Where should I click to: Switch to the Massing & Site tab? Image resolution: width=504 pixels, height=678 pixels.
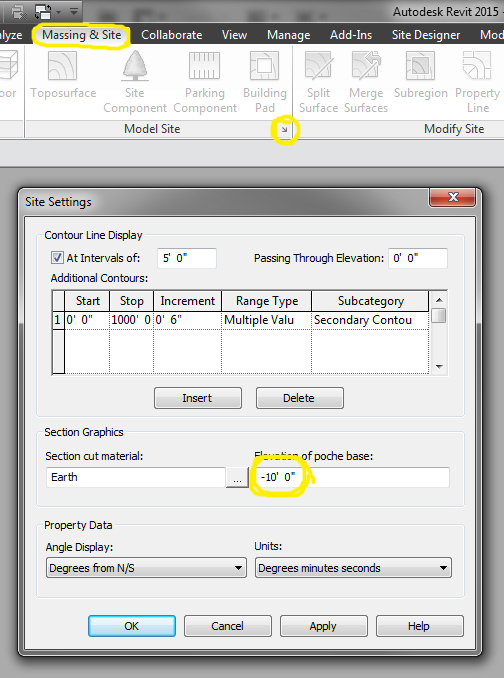81,35
